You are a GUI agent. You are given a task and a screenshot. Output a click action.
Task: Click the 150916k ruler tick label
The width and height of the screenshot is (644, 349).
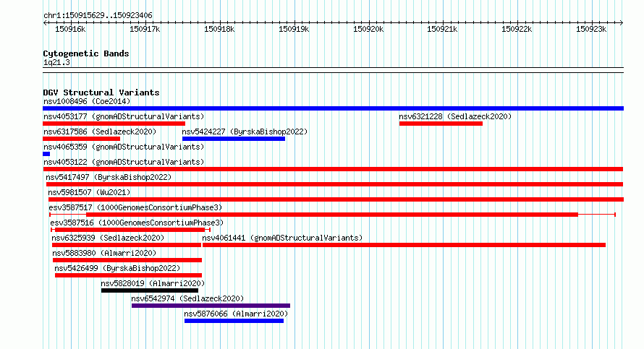pos(70,29)
